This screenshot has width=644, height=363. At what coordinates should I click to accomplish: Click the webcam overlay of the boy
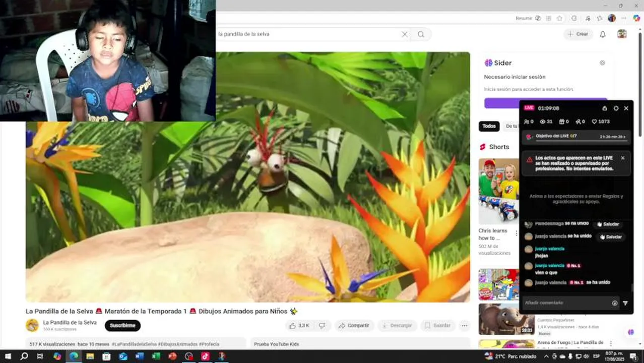(x=108, y=60)
